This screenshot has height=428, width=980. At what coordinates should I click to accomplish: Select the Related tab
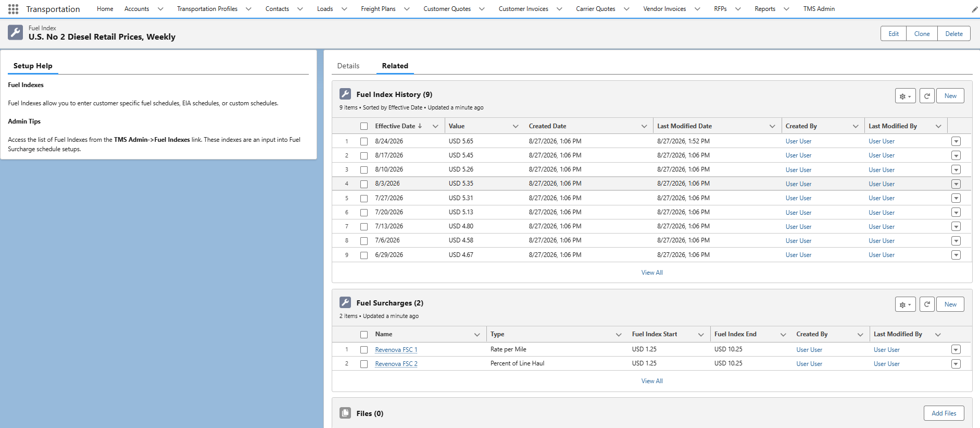click(395, 66)
